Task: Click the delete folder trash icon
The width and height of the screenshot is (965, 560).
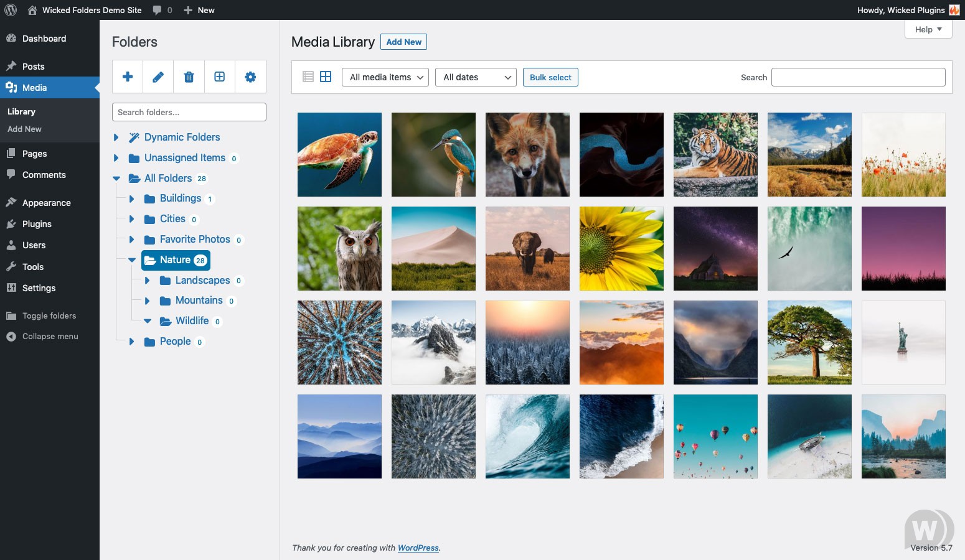Action: point(189,76)
